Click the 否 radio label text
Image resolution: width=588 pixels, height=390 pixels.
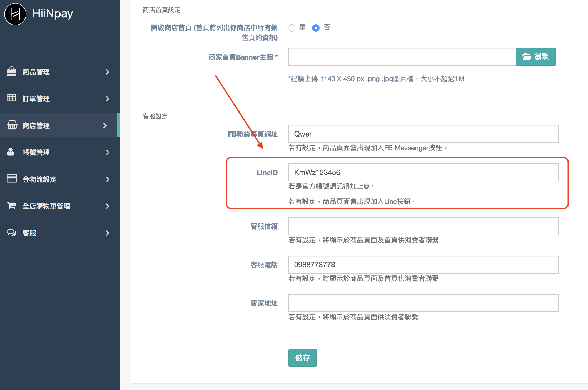pyautogui.click(x=327, y=27)
